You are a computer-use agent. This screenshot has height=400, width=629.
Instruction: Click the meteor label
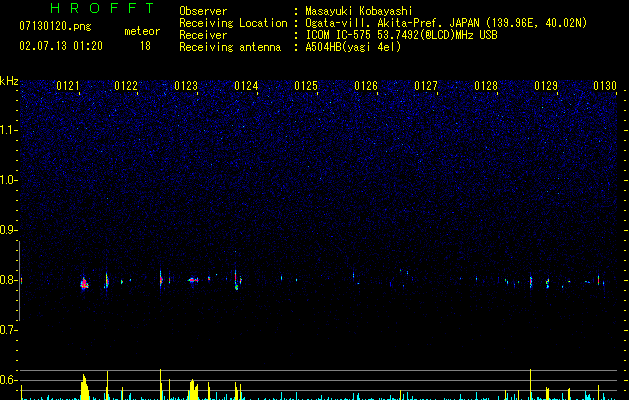(x=142, y=31)
